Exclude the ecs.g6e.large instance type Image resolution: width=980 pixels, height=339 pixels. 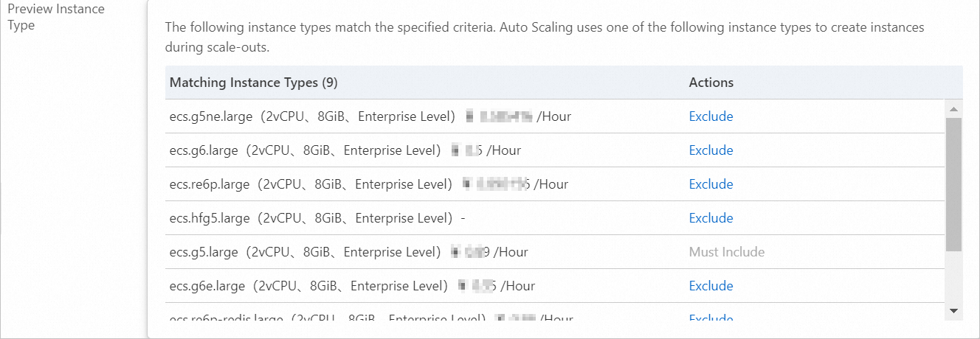(x=711, y=286)
